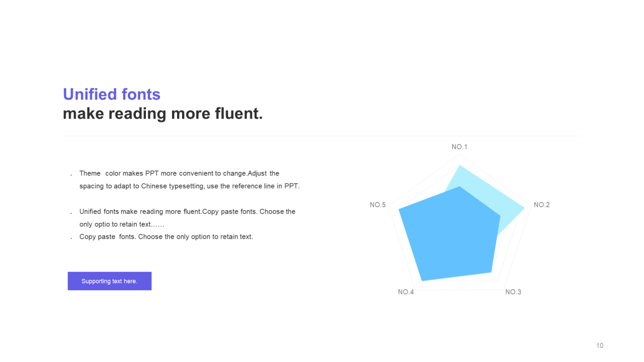Click the "Supporting text here." button

coord(110,281)
